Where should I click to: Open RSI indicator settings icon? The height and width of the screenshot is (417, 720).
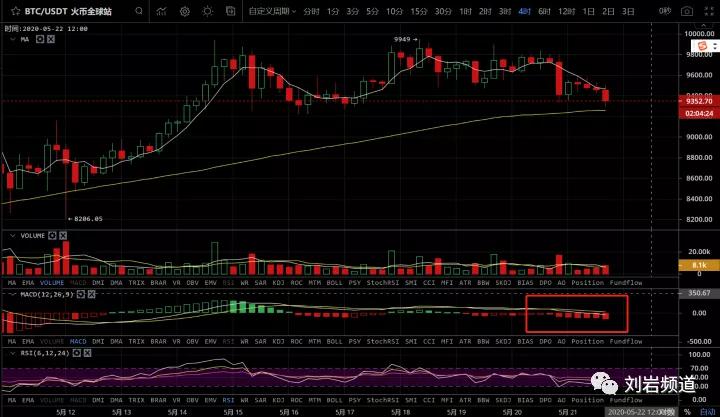[x=77, y=353]
